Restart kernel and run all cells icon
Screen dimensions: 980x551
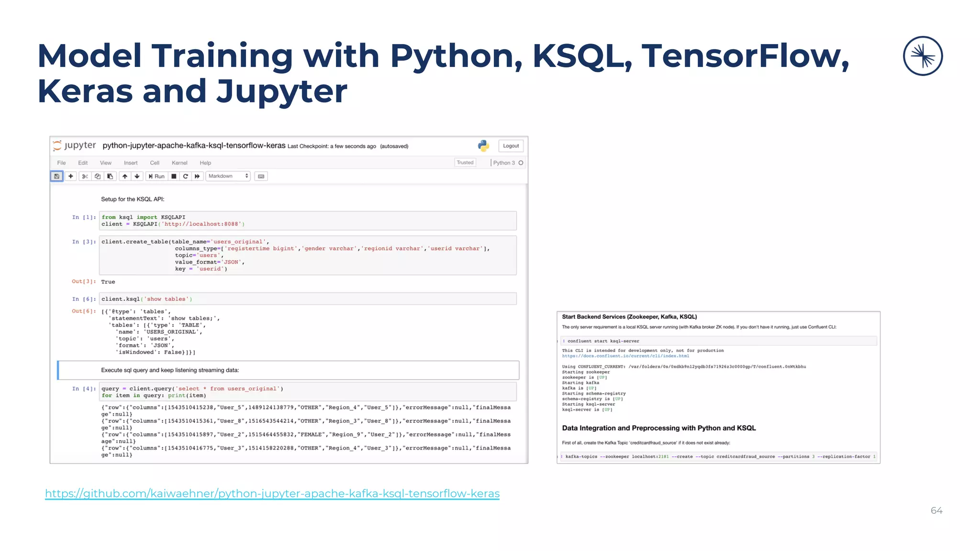197,176
